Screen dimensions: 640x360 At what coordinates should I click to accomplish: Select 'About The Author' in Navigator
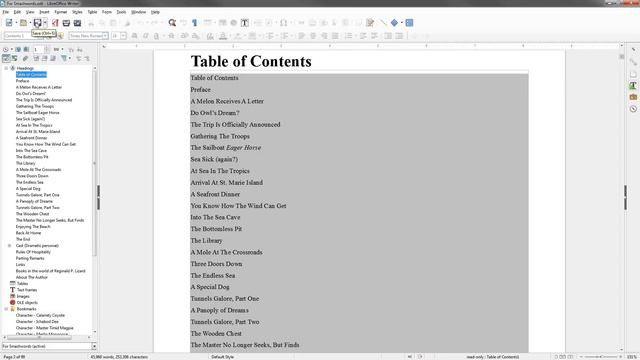(x=32, y=277)
